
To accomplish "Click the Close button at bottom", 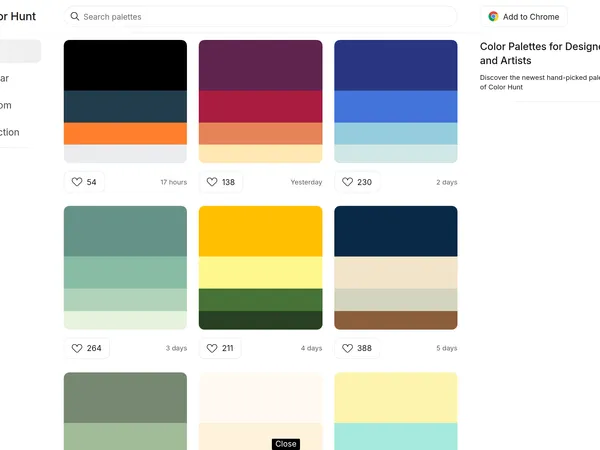I will click(286, 444).
